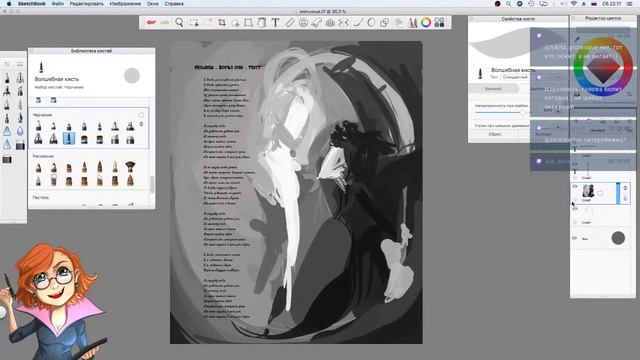Enable the Perspective guides tool
Viewport: 640px width, 360px height.
coord(330,23)
